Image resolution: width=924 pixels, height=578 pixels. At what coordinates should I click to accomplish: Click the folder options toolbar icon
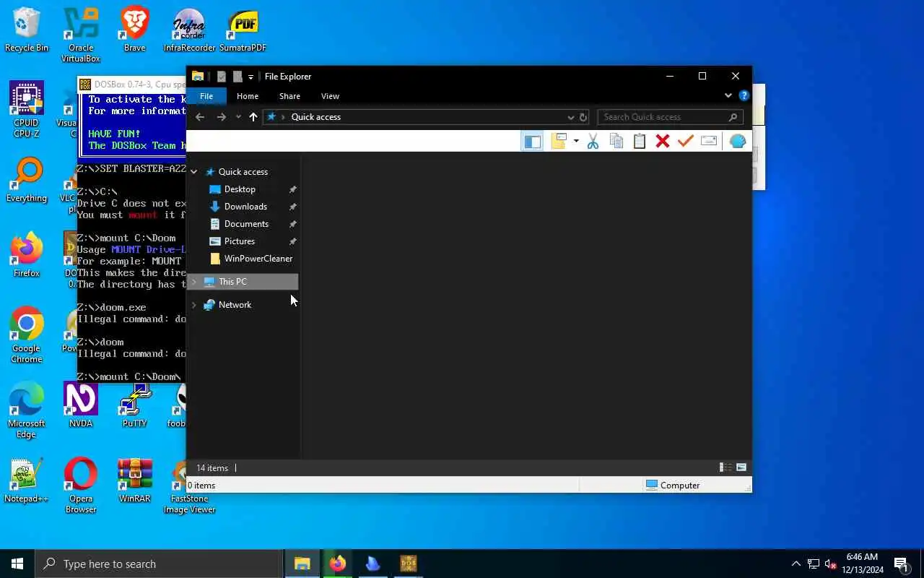click(559, 142)
